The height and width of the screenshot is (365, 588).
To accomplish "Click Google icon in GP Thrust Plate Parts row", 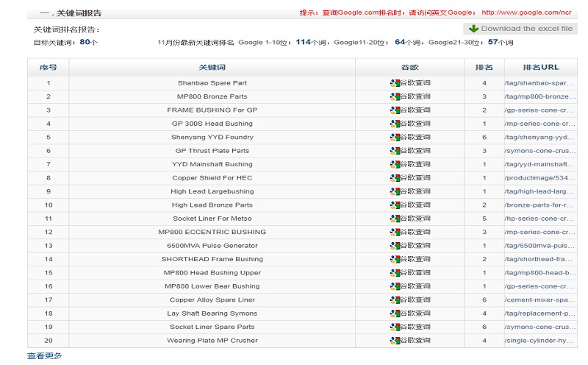I will coord(395,151).
